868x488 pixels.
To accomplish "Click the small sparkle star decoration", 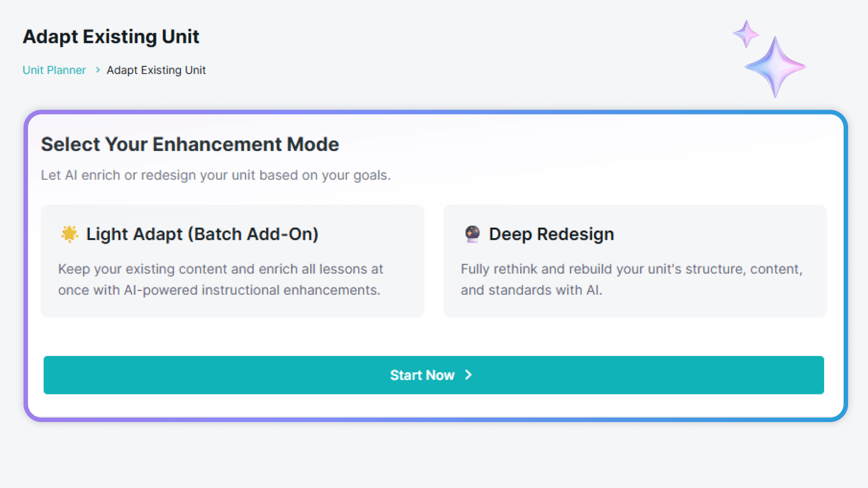I will [x=746, y=33].
